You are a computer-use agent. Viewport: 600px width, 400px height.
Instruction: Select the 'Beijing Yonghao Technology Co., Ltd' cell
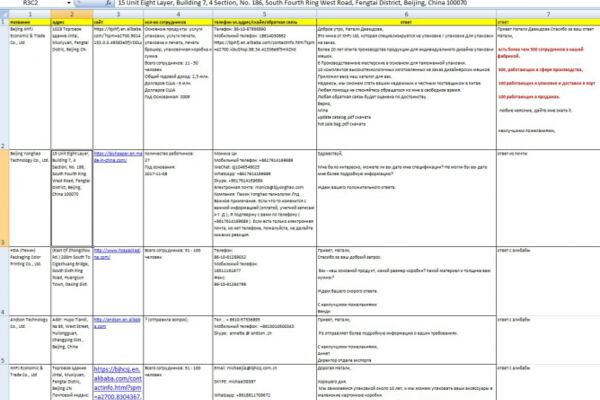point(30,198)
